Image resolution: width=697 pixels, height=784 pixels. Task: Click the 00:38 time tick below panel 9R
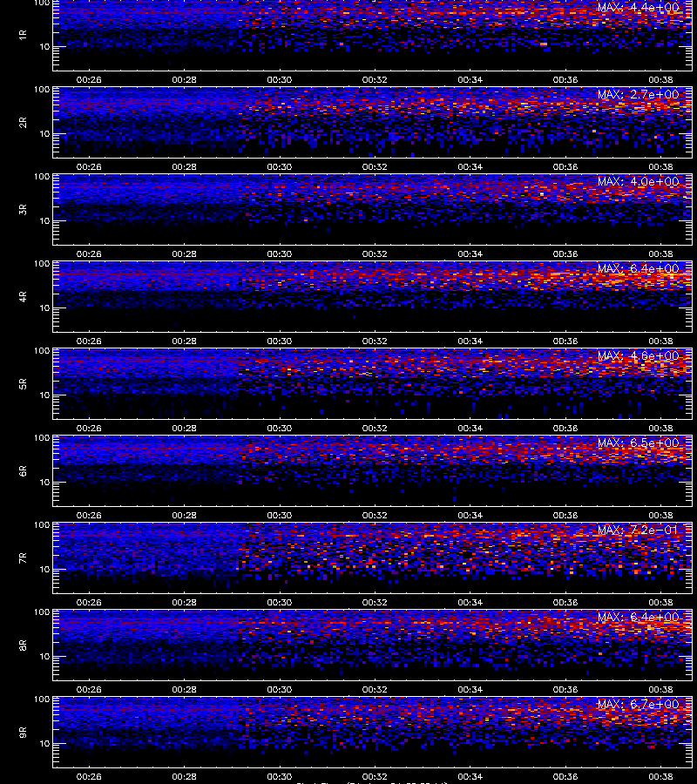pos(660,776)
